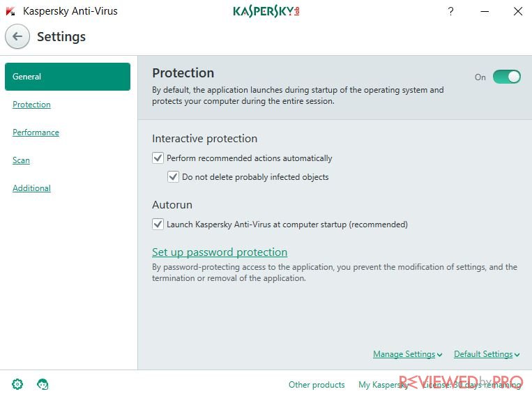
Task: Click the back arrow button
Action: coord(17,36)
